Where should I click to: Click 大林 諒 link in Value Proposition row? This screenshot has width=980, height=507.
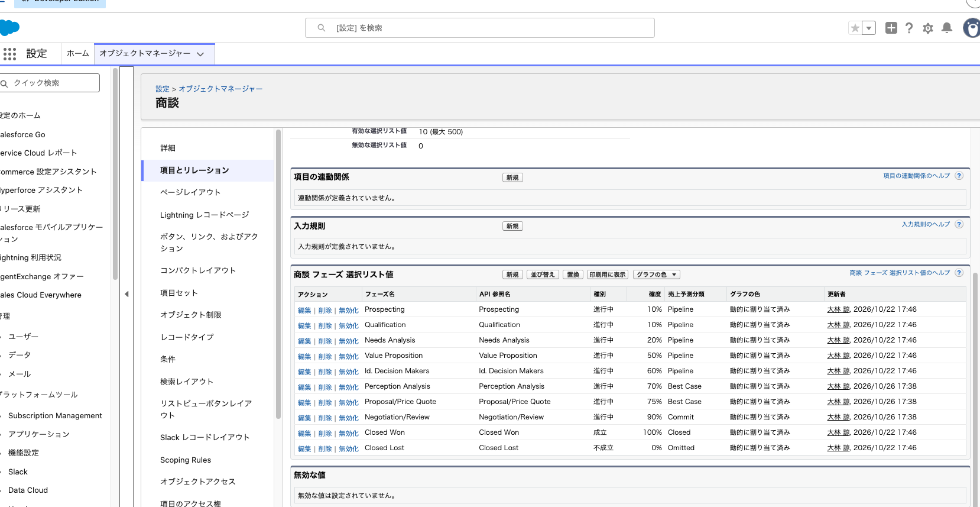coord(838,356)
